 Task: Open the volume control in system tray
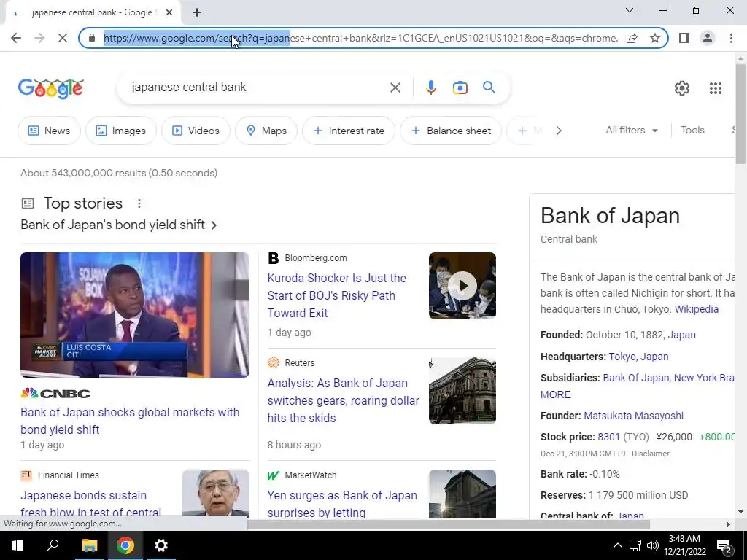tap(653, 545)
